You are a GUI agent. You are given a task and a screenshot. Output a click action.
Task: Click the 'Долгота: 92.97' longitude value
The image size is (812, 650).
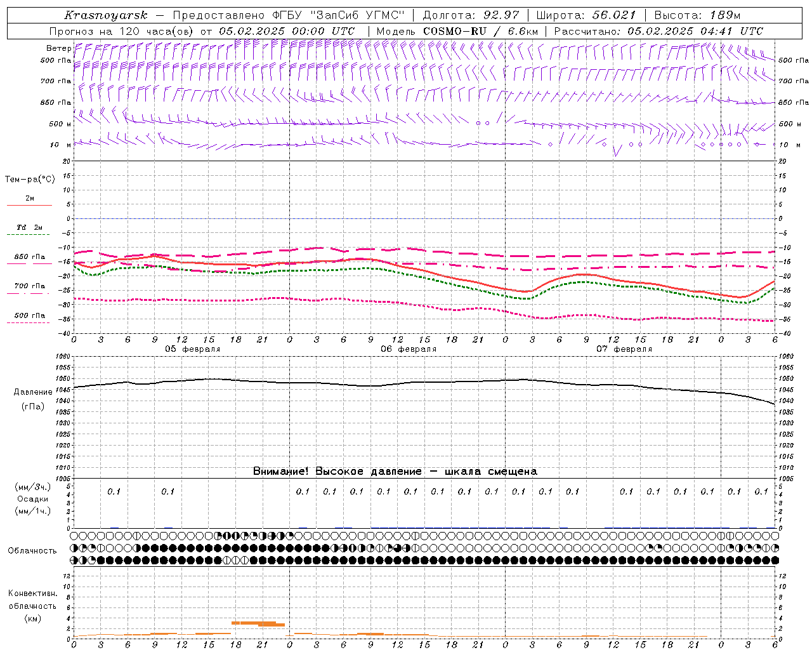pyautogui.click(x=471, y=15)
